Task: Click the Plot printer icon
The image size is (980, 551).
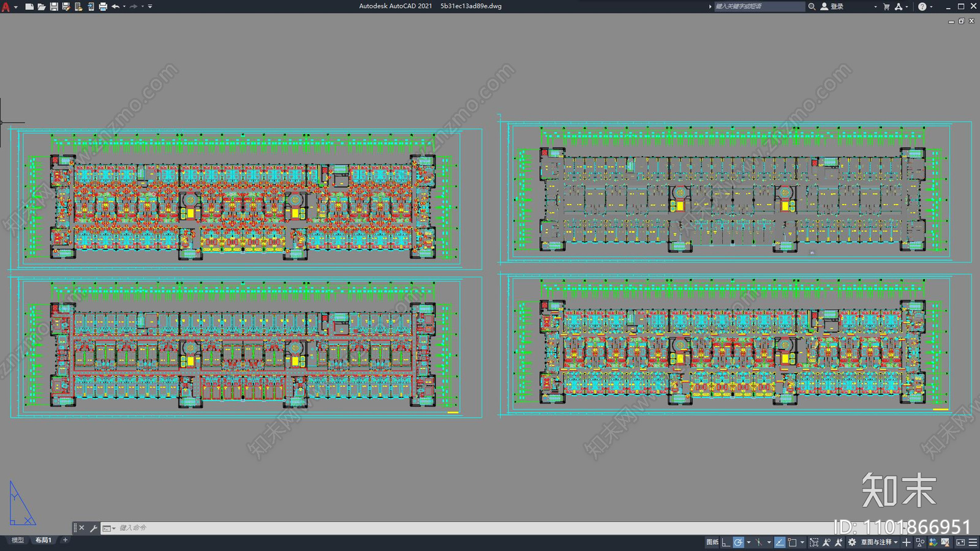Action: [103, 7]
